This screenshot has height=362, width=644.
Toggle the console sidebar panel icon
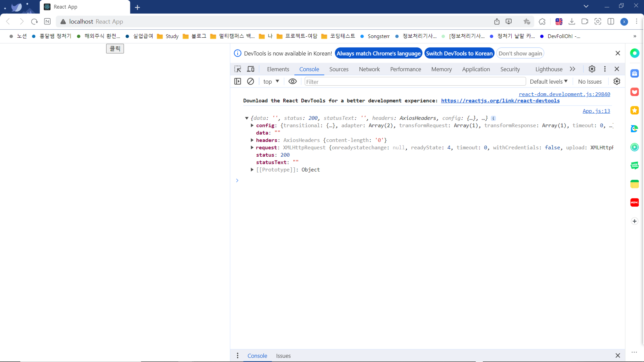pos(238,81)
